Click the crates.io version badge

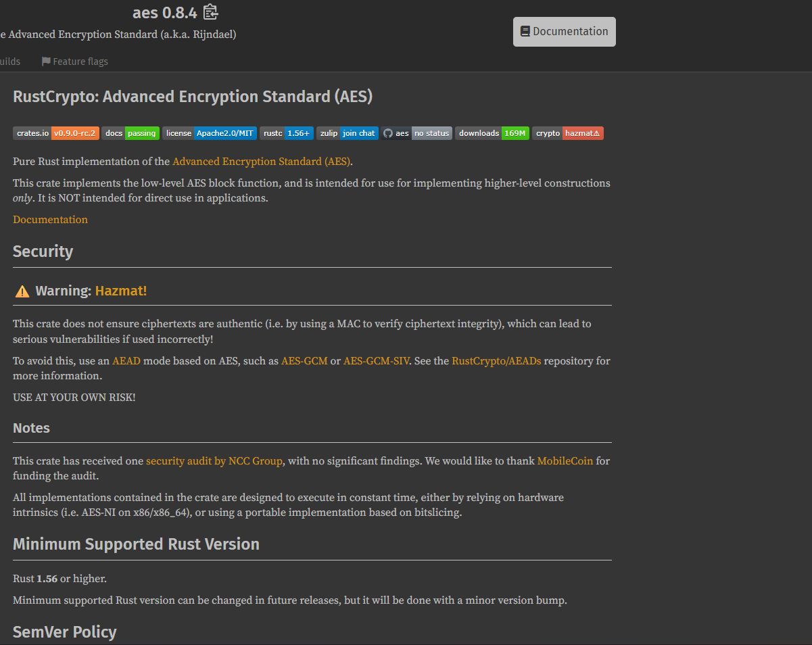pos(55,133)
